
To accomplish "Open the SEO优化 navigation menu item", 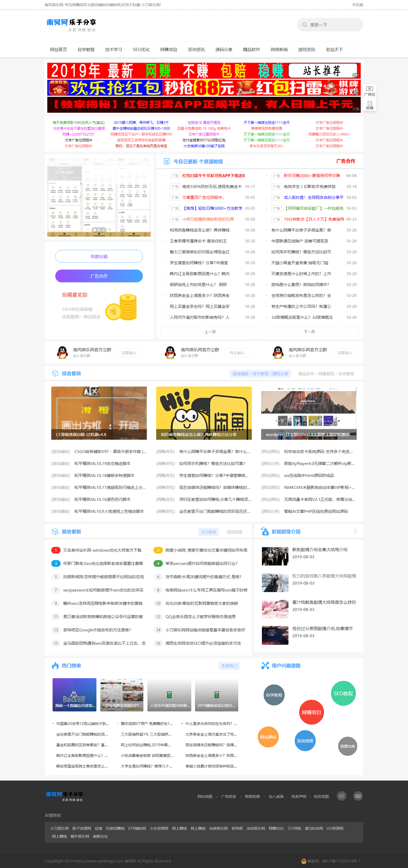I will 141,49.
